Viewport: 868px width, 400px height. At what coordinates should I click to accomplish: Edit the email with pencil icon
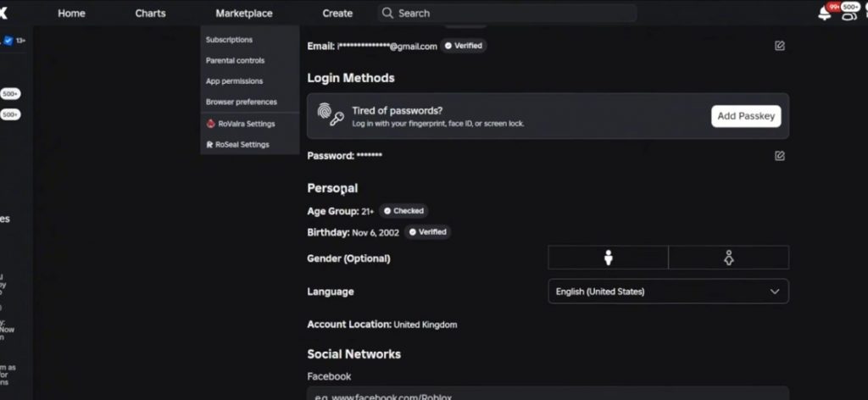[780, 46]
